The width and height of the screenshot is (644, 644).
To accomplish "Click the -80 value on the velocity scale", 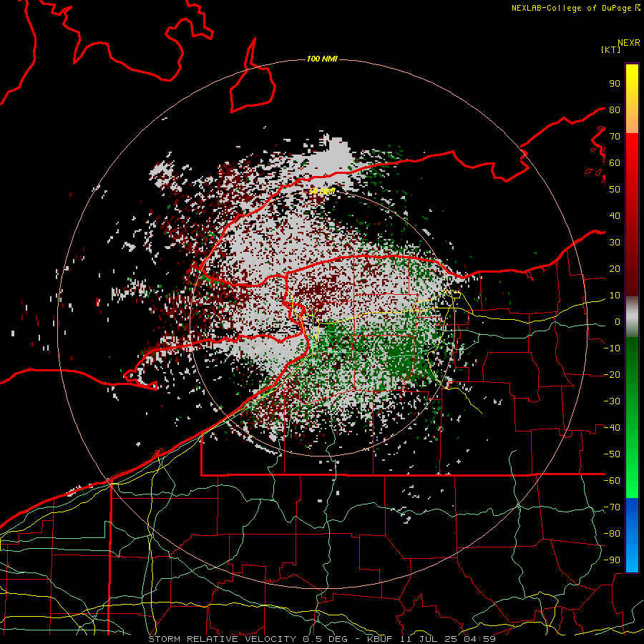I will tap(612, 534).
